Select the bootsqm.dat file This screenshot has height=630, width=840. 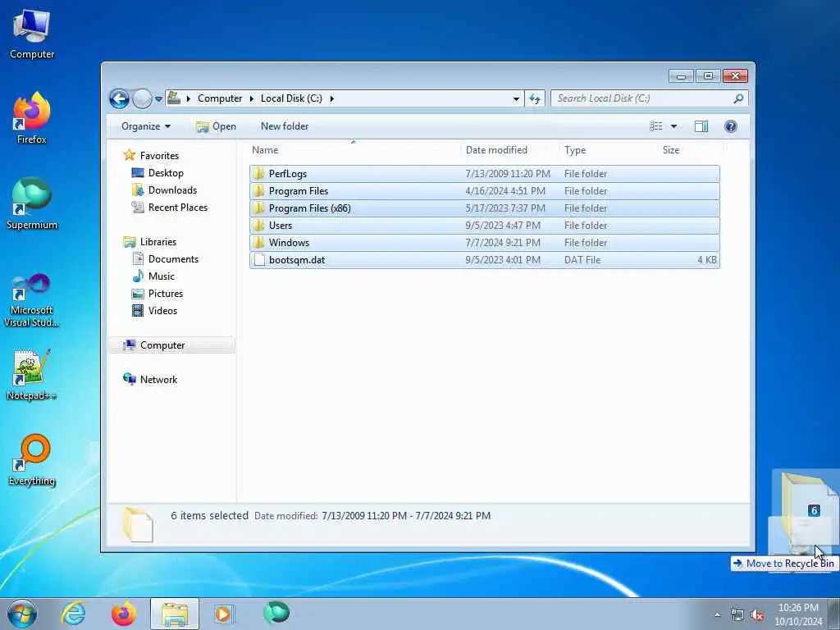click(x=484, y=260)
